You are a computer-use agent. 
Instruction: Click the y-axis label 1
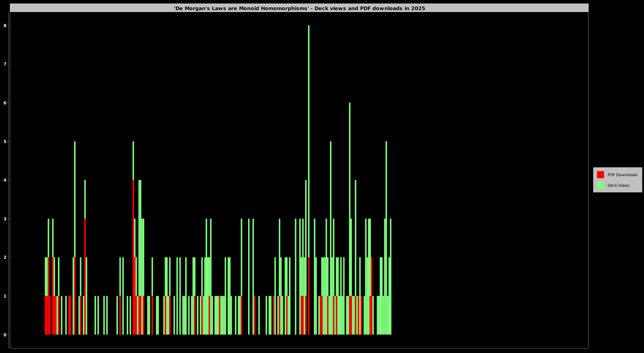(x=5, y=296)
